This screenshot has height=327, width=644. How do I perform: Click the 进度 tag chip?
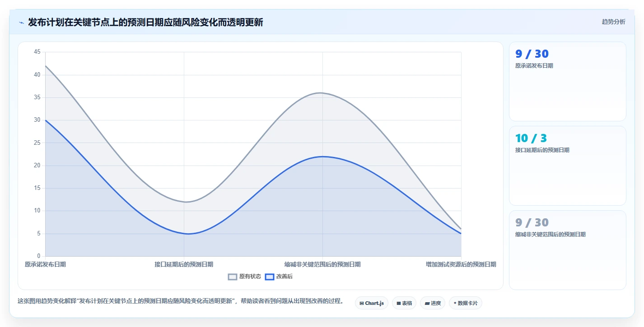(433, 303)
